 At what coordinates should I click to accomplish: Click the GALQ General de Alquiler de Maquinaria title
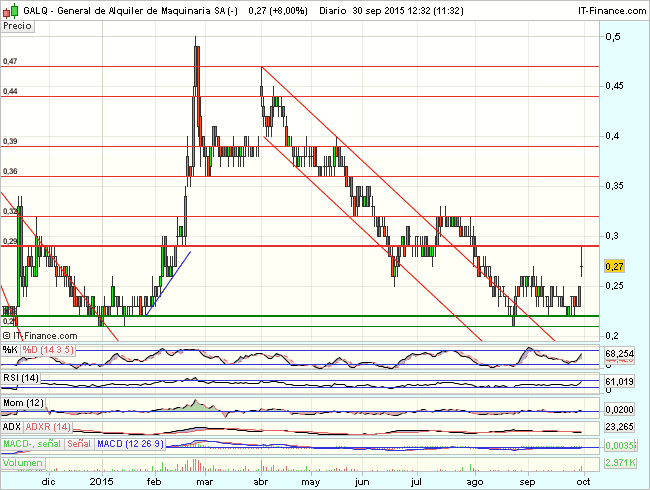click(x=130, y=11)
